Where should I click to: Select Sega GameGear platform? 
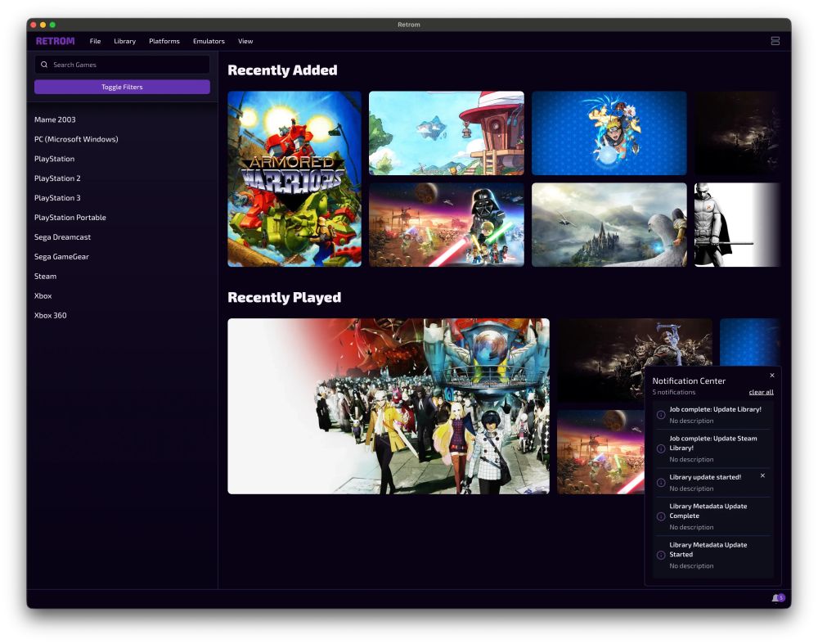pyautogui.click(x=61, y=257)
